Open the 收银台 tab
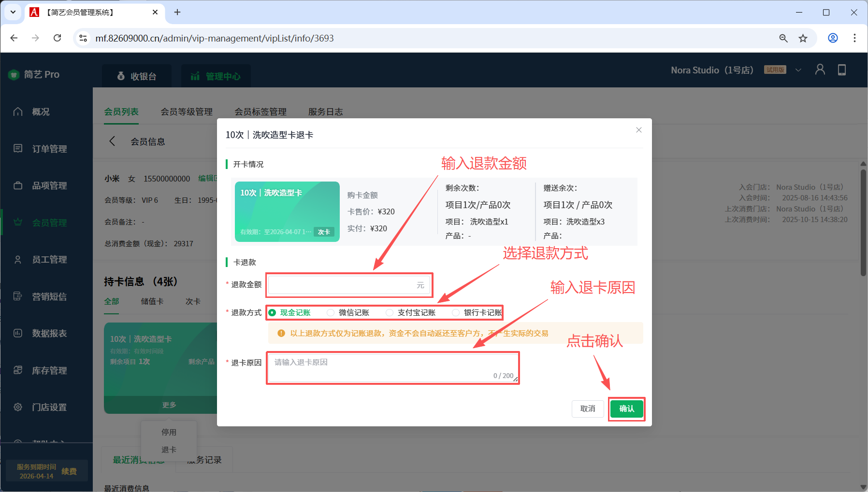Viewport: 868px width, 492px height. (x=137, y=76)
